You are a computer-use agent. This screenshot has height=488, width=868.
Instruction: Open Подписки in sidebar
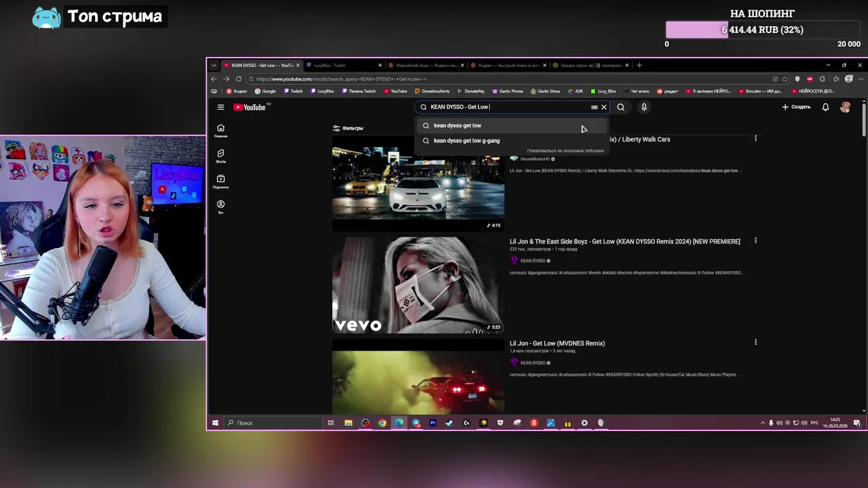[x=220, y=182]
